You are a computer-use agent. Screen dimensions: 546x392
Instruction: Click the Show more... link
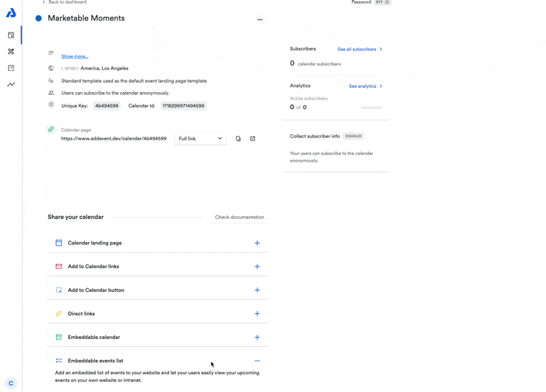pyautogui.click(x=75, y=57)
